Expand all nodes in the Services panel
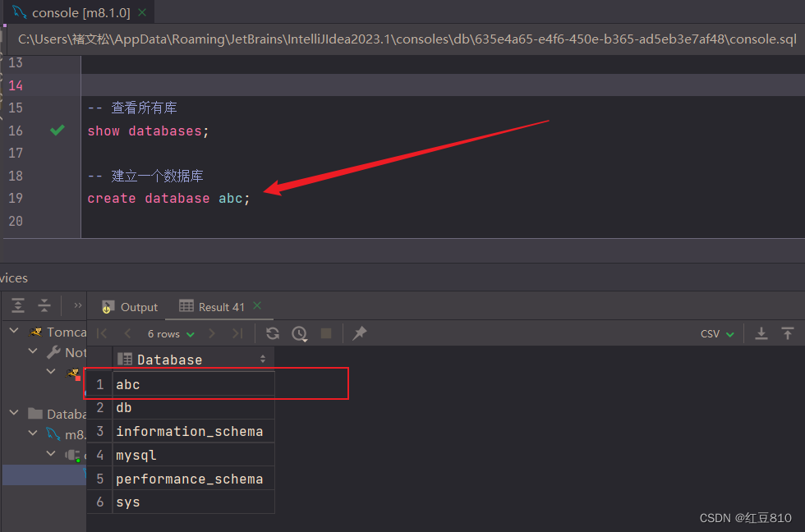Viewport: 805px width, 532px height. coord(17,305)
